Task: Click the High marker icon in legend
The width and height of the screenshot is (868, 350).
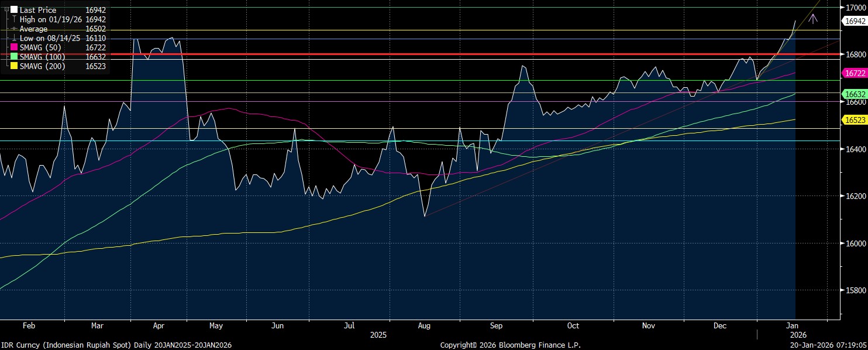Action: pyautogui.click(x=14, y=19)
